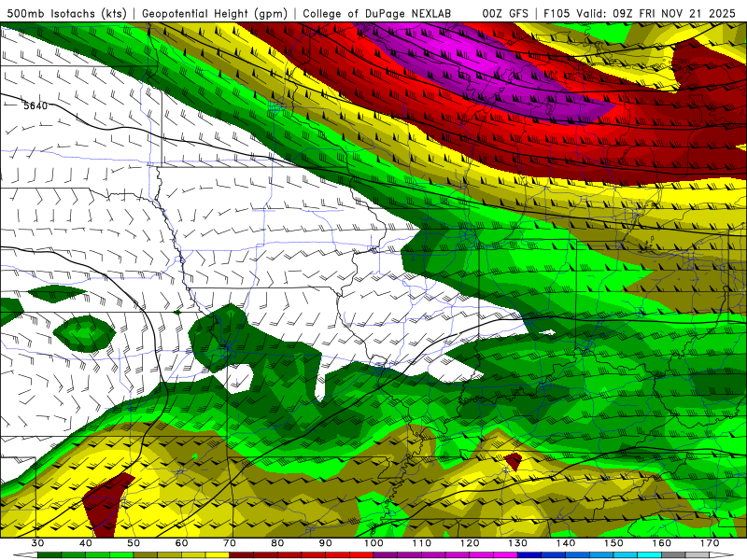This screenshot has width=747, height=560.
Task: Click the '50' color bar label
Action: pos(134,543)
